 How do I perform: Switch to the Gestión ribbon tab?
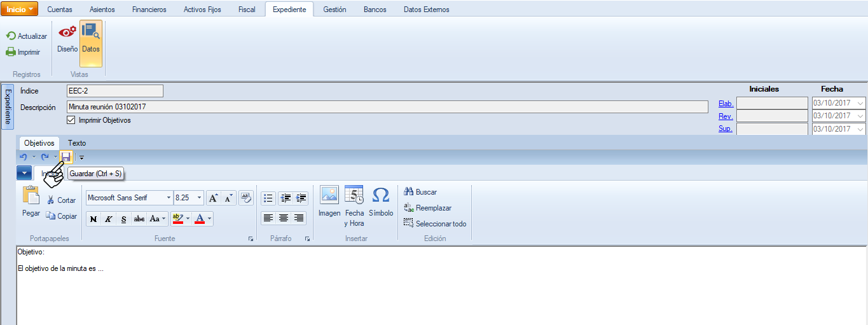pyautogui.click(x=334, y=10)
